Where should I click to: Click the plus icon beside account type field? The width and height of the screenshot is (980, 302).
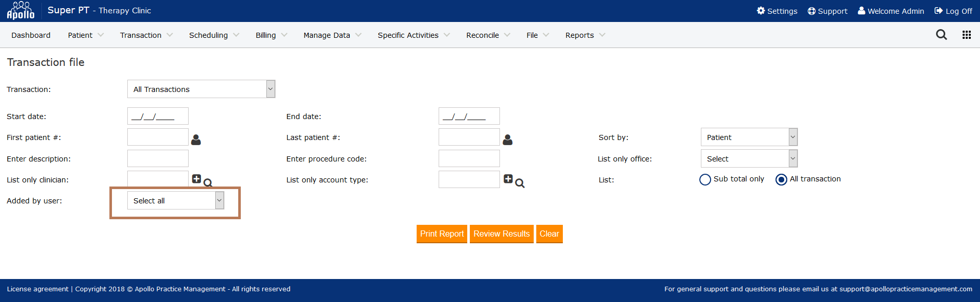point(508,179)
